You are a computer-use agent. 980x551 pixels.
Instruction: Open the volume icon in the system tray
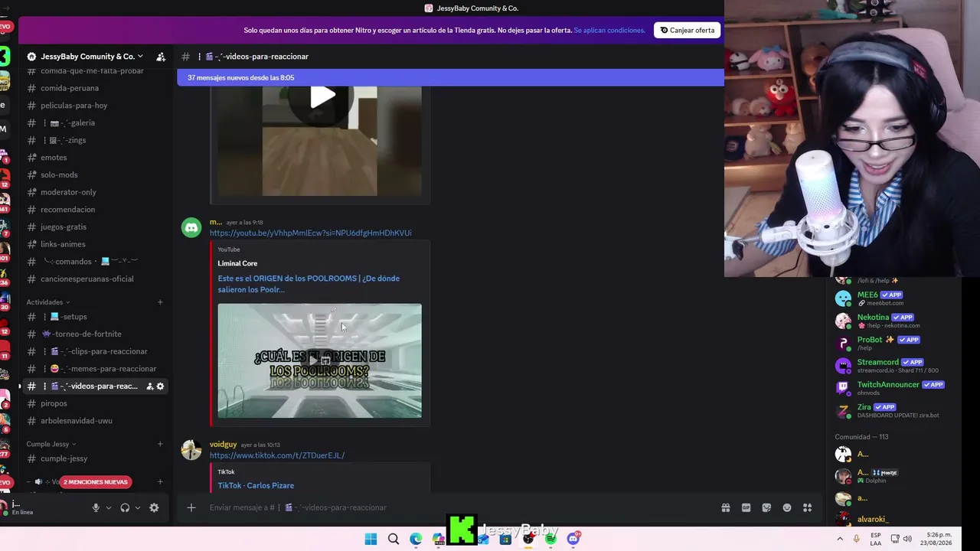click(907, 539)
